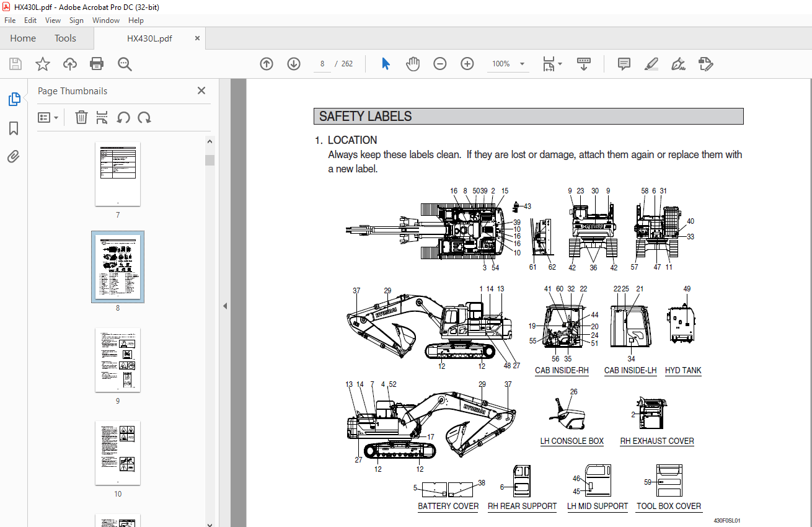Click the current page number field
Image resolution: width=812 pixels, height=527 pixels.
[x=322, y=64]
